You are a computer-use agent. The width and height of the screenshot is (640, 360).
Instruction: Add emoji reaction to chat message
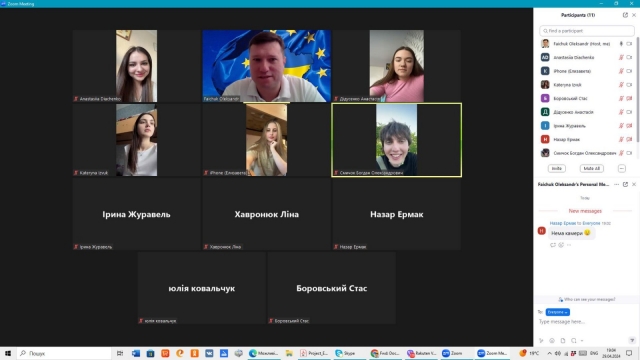coord(561,245)
